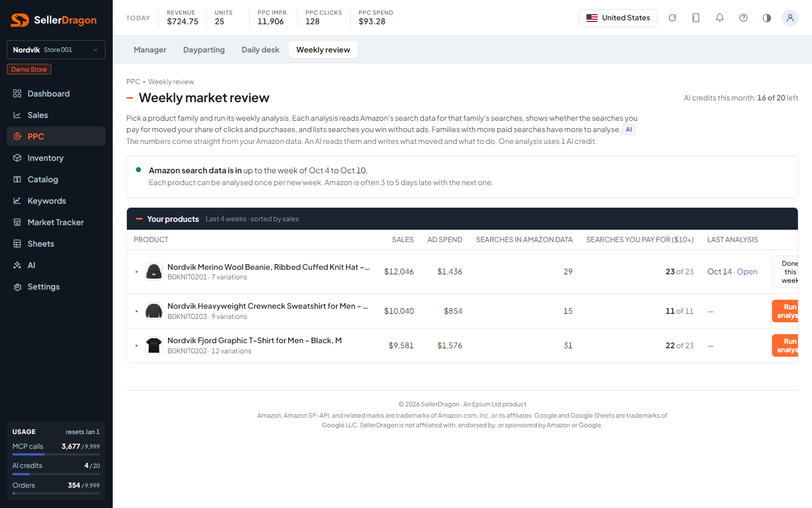Click the SALES column header
The height and width of the screenshot is (508, 812).
tap(403, 240)
